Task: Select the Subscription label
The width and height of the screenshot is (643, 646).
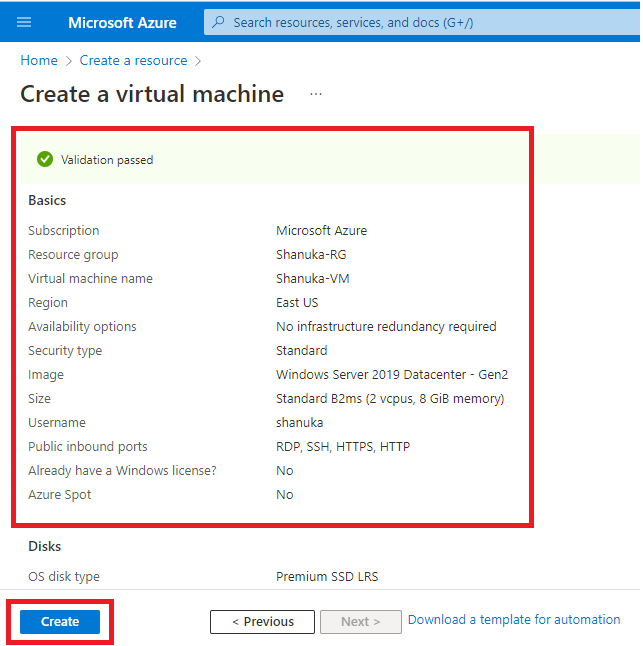Action: [x=63, y=230]
